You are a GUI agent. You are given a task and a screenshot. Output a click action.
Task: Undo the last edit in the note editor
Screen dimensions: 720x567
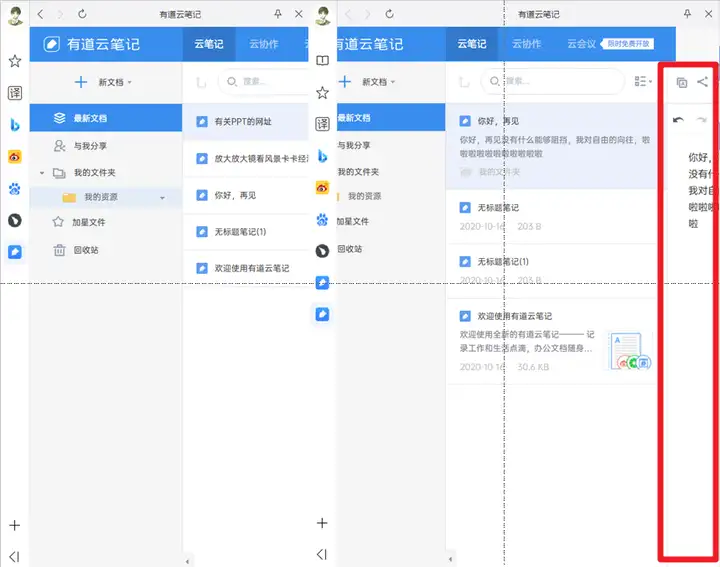(x=678, y=120)
